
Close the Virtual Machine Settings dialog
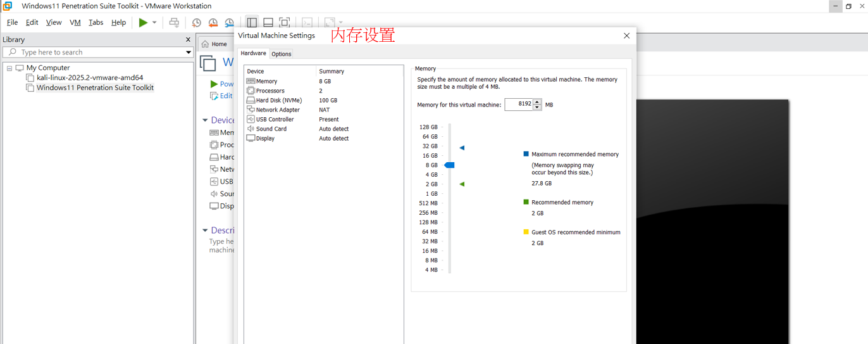[626, 35]
